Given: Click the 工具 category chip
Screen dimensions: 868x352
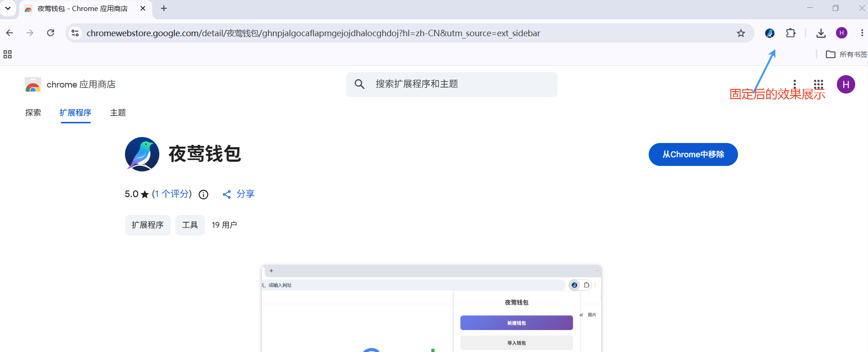Looking at the screenshot, I should click(x=190, y=225).
